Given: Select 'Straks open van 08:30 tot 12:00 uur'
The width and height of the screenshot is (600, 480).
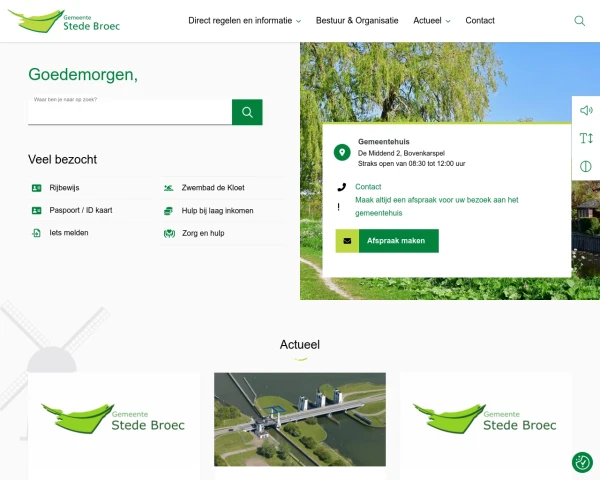Looking at the screenshot, I should [412, 164].
